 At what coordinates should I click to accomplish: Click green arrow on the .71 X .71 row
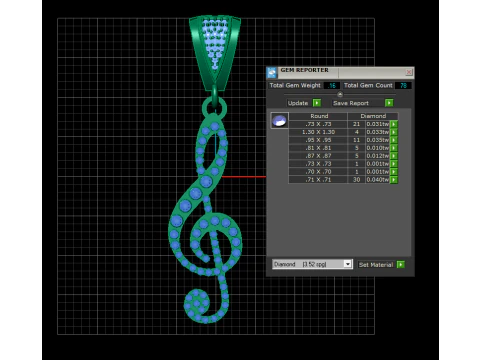pos(394,180)
